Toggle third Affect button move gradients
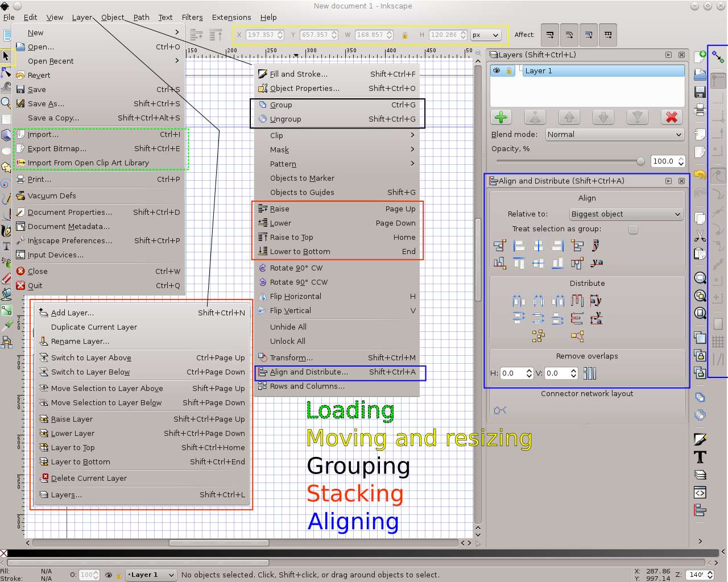The height and width of the screenshot is (582, 728). pyautogui.click(x=589, y=35)
